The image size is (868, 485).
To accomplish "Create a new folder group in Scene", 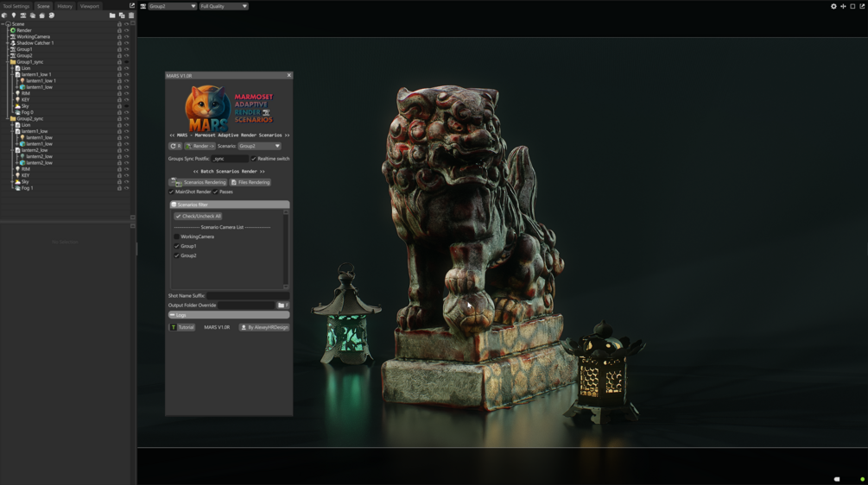I will [112, 16].
